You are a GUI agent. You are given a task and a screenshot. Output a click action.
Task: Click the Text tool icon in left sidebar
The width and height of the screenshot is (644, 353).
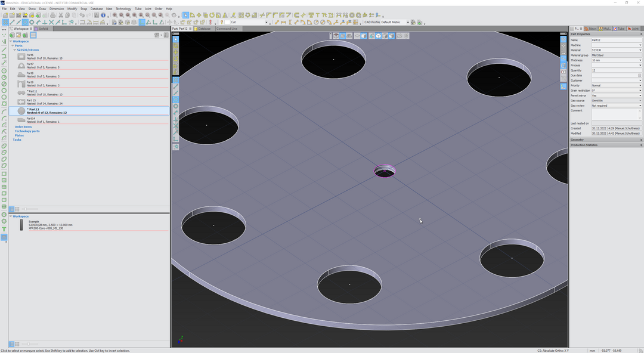tap(4, 229)
